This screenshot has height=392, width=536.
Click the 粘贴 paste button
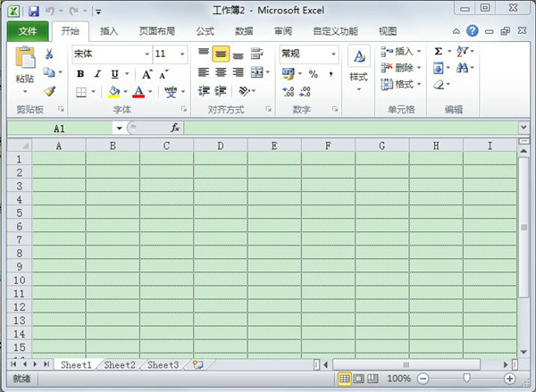pyautogui.click(x=25, y=71)
